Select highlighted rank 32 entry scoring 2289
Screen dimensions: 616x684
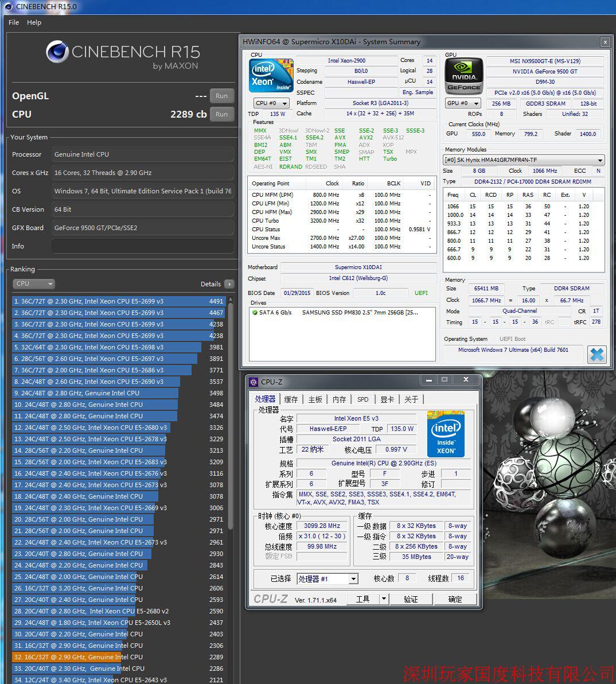(x=119, y=657)
